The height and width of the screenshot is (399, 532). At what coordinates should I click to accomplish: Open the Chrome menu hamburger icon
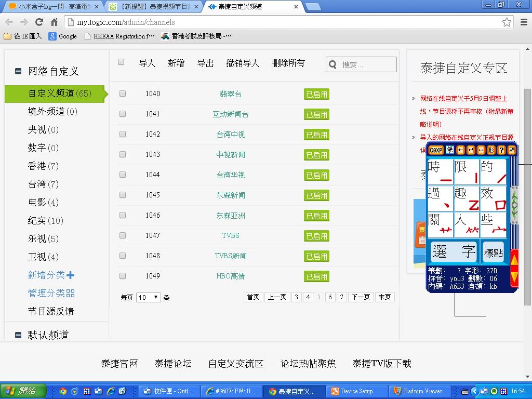tap(524, 22)
